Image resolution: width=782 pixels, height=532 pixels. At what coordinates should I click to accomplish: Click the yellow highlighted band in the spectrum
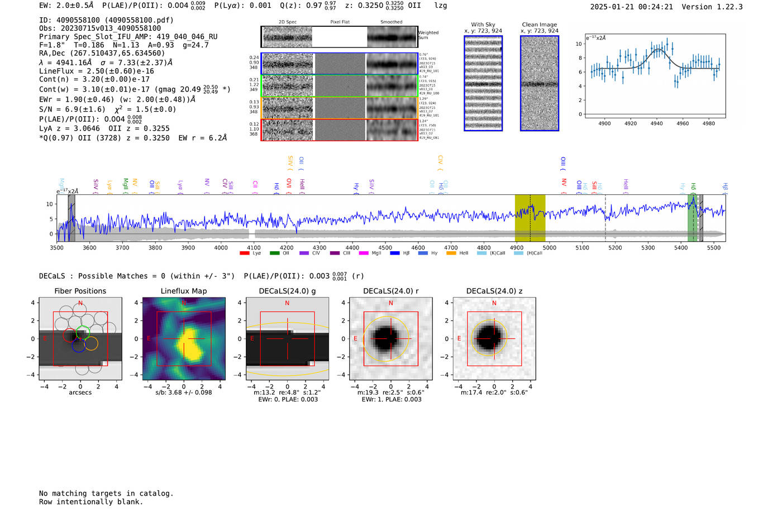pyautogui.click(x=530, y=218)
